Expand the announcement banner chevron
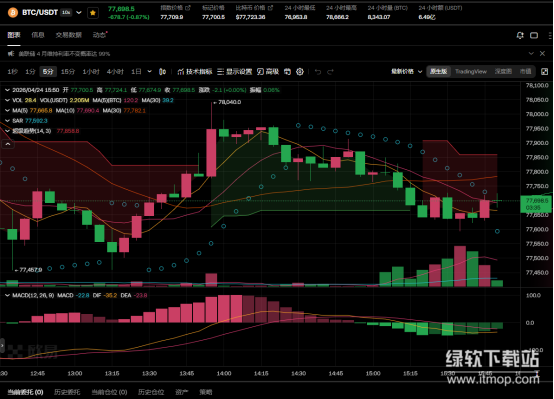This screenshot has width=554, height=399. coord(531,53)
